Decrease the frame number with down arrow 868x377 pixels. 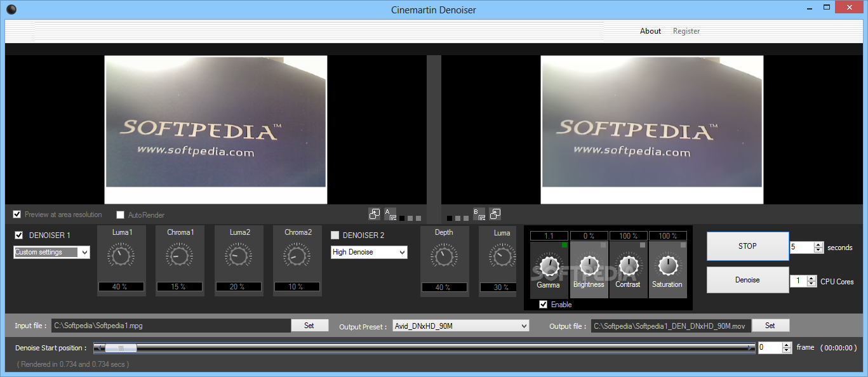click(787, 351)
